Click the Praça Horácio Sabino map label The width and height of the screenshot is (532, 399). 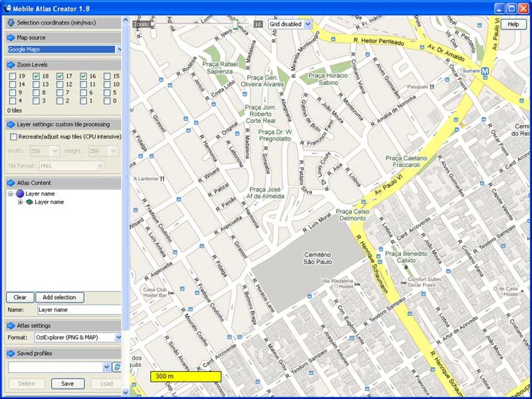(x=329, y=79)
